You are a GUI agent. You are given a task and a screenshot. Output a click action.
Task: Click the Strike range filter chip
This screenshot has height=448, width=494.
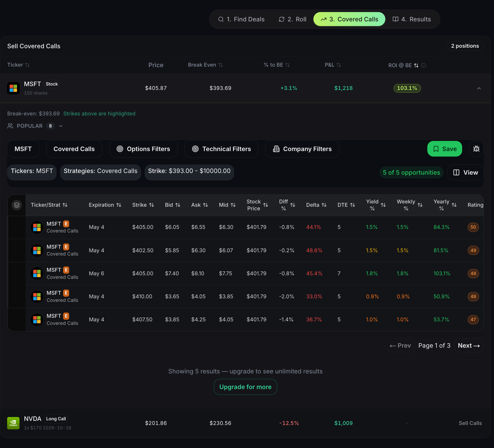tap(189, 172)
